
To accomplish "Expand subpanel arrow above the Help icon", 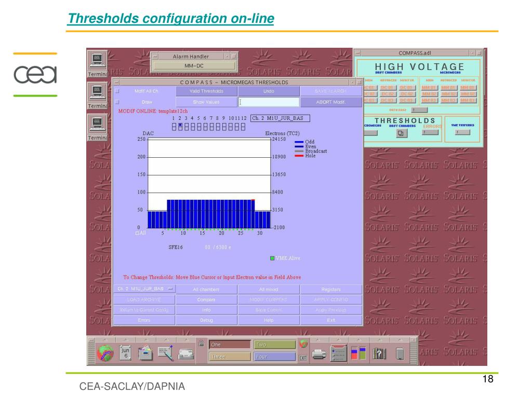I will point(380,339).
